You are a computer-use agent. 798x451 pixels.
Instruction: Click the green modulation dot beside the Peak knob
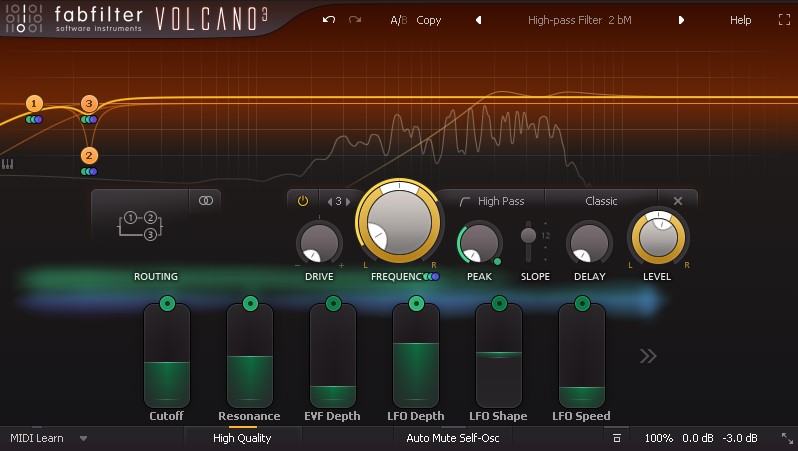(x=497, y=262)
